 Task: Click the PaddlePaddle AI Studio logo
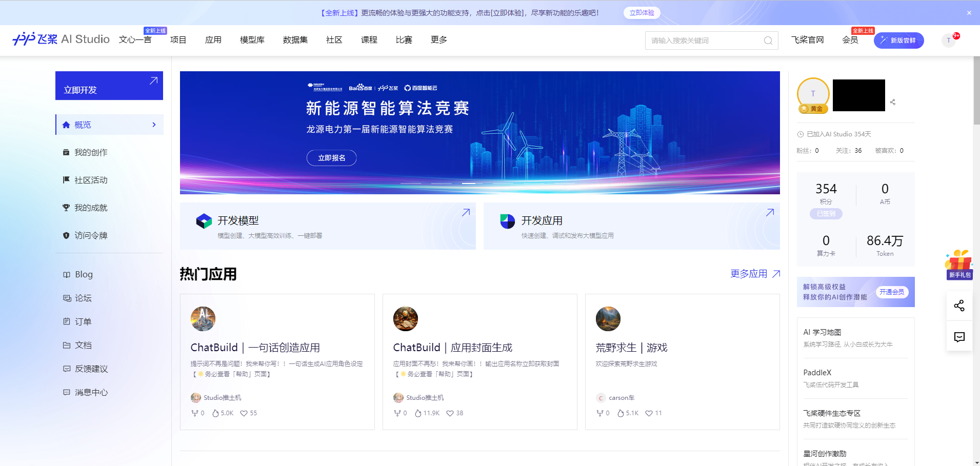(x=61, y=39)
